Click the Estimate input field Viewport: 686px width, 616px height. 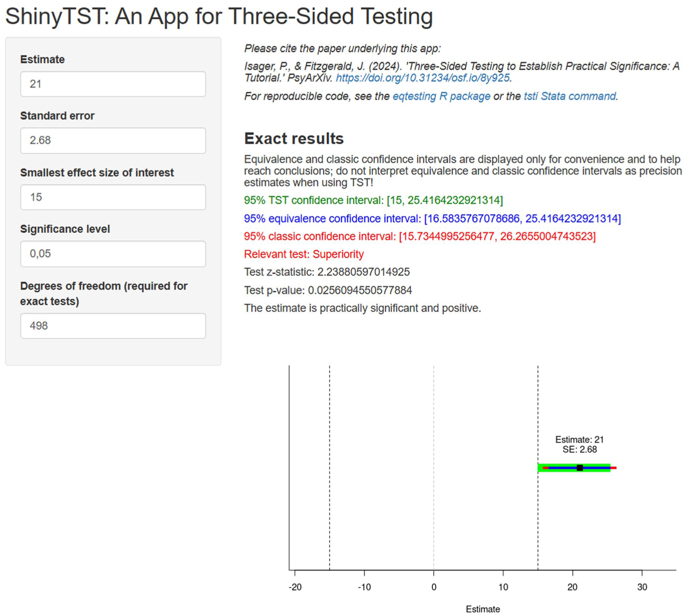point(113,84)
